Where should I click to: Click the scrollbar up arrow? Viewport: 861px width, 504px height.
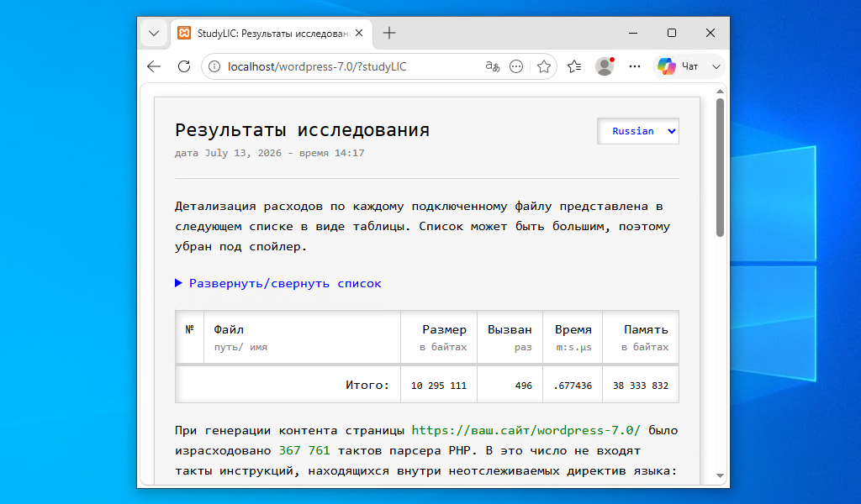click(720, 92)
